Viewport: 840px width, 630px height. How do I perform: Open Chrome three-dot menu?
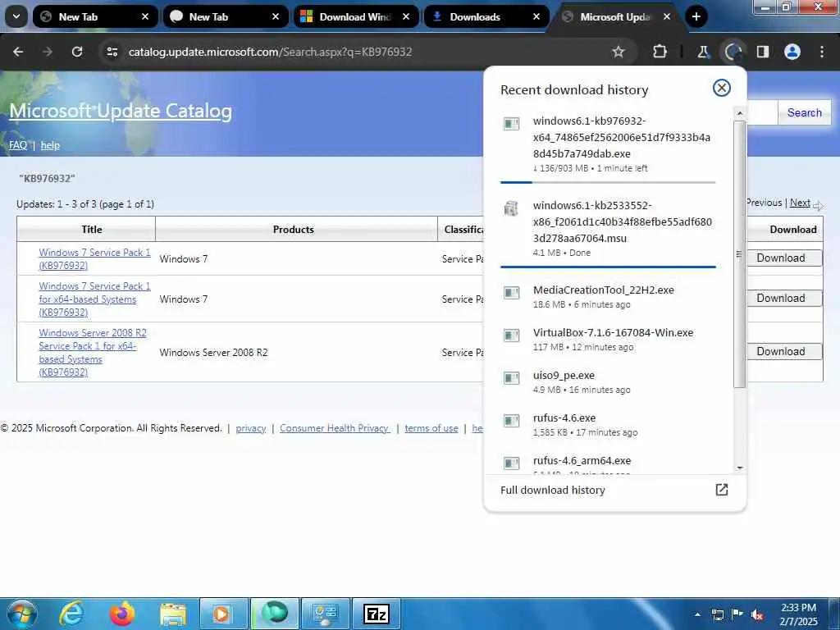pyautogui.click(x=822, y=52)
